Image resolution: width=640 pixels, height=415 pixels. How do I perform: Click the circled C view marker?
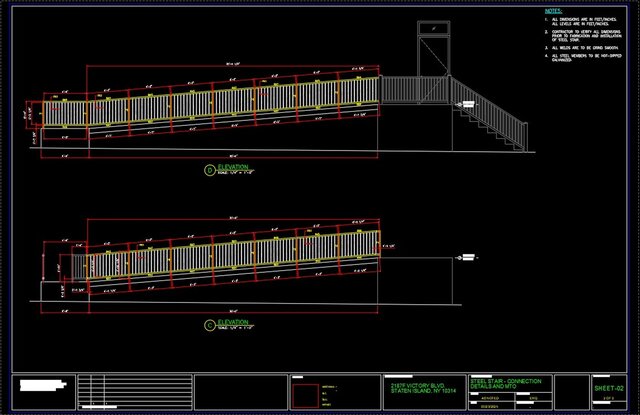[209, 324]
